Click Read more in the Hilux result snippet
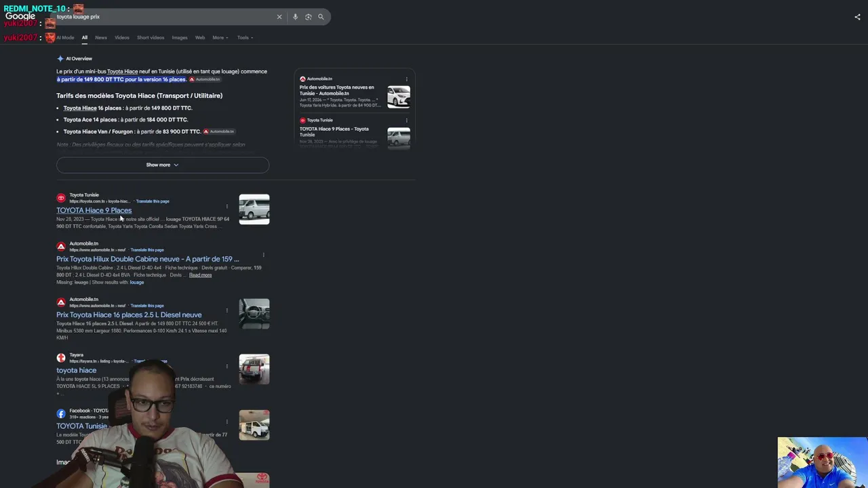Screen dimensions: 868x488 (x=201, y=275)
